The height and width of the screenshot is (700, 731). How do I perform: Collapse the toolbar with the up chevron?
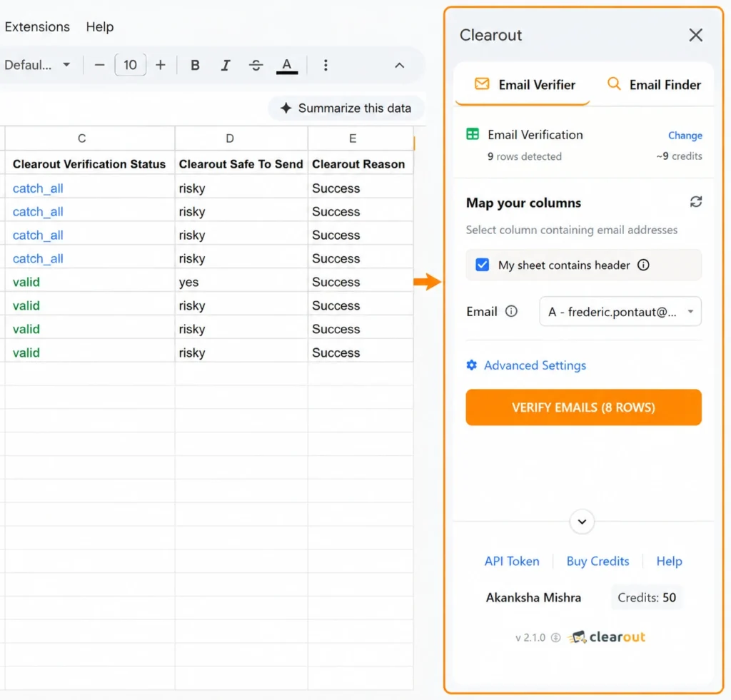(x=400, y=66)
